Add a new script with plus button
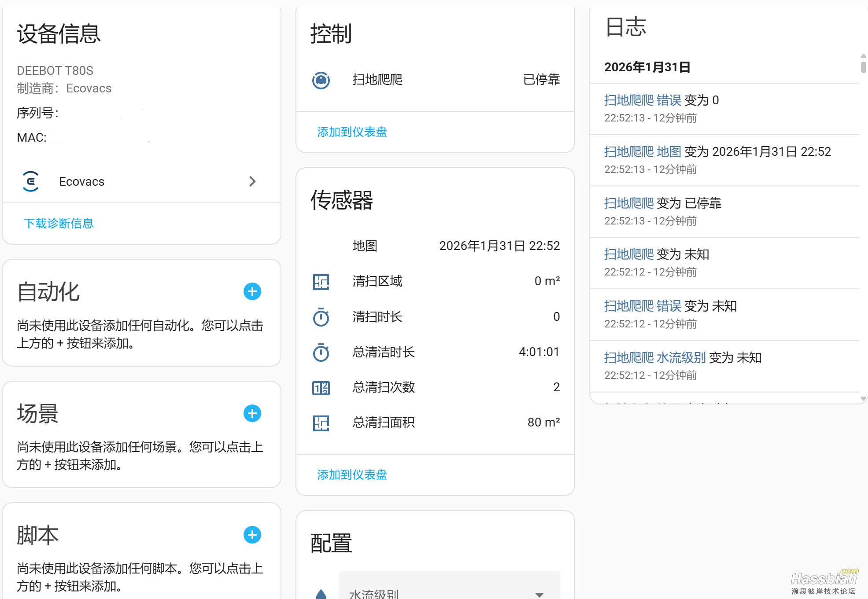This screenshot has height=599, width=868. [x=252, y=535]
